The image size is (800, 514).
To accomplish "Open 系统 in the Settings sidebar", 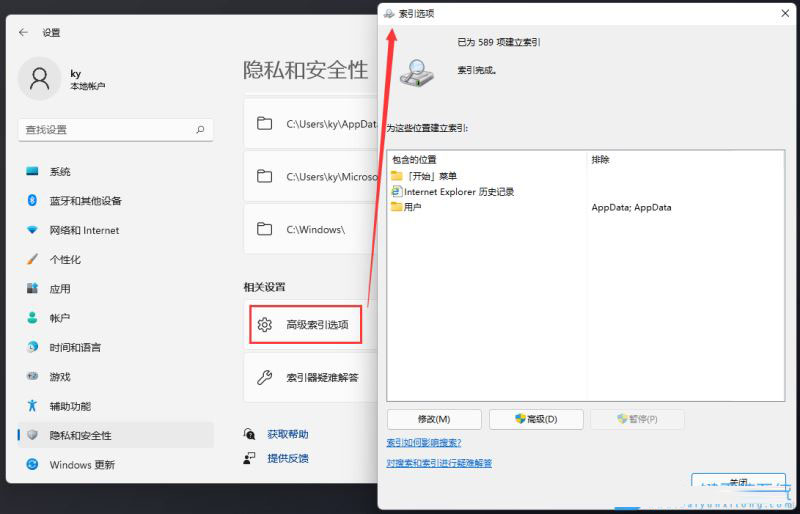I will click(115, 172).
